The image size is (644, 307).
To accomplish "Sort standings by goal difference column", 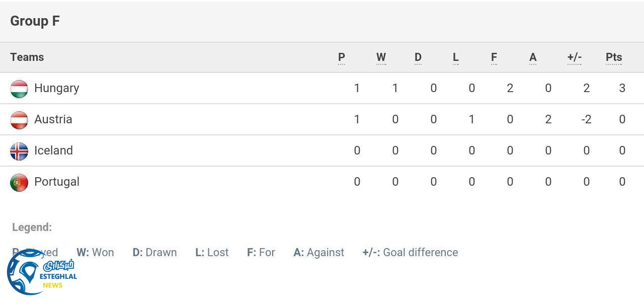I will [575, 57].
